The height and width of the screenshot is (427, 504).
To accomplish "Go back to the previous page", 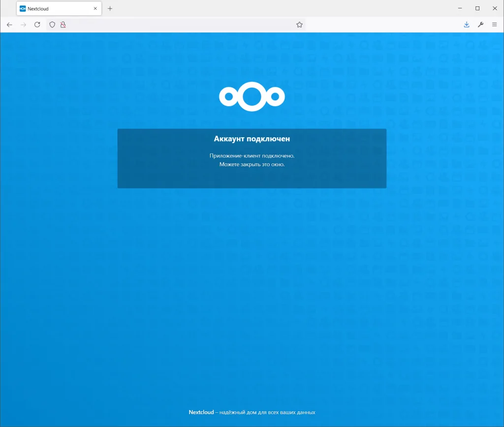I will pyautogui.click(x=9, y=25).
